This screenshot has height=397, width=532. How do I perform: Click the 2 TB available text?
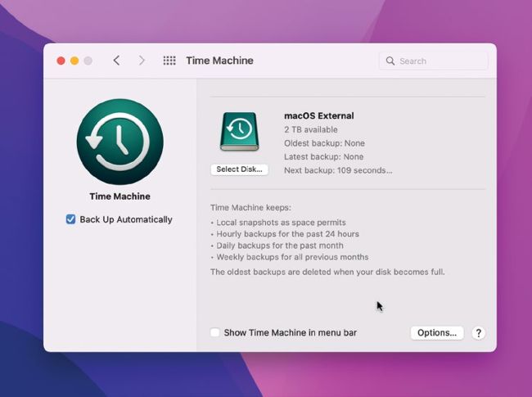pos(310,129)
